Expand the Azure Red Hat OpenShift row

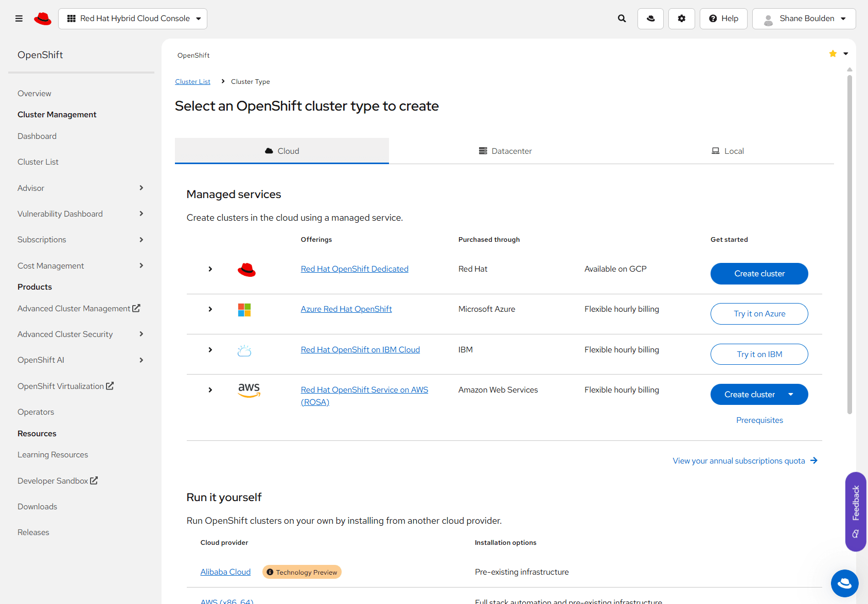pos(210,309)
